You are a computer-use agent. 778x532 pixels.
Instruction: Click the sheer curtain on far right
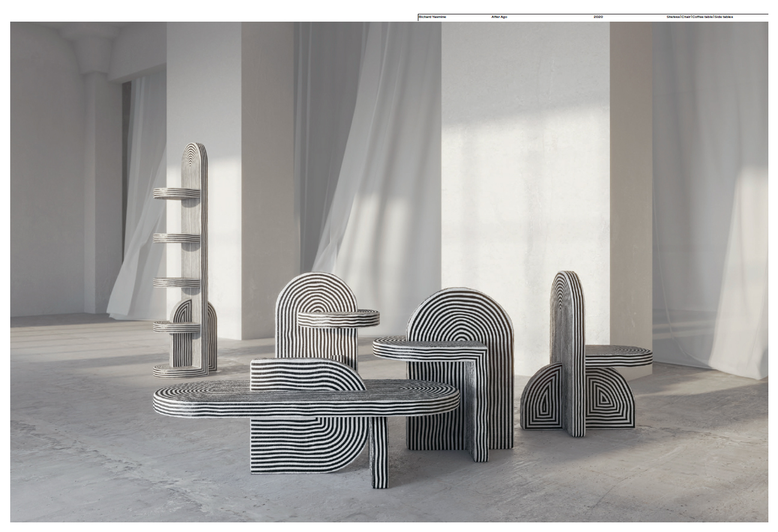point(720,210)
